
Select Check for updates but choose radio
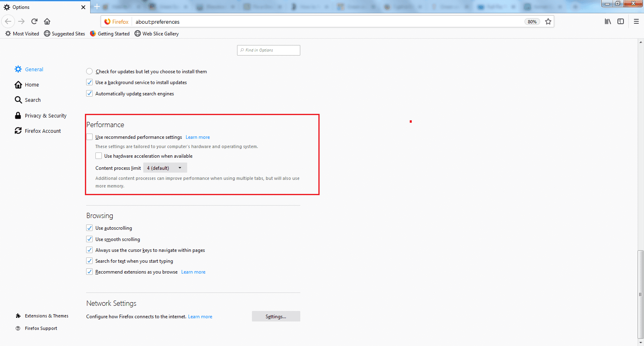pos(89,72)
